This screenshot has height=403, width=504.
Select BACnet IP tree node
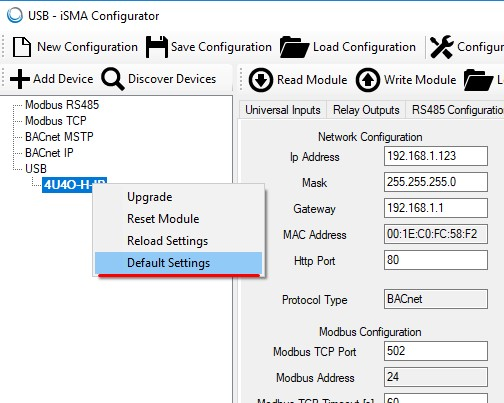pyautogui.click(x=49, y=153)
